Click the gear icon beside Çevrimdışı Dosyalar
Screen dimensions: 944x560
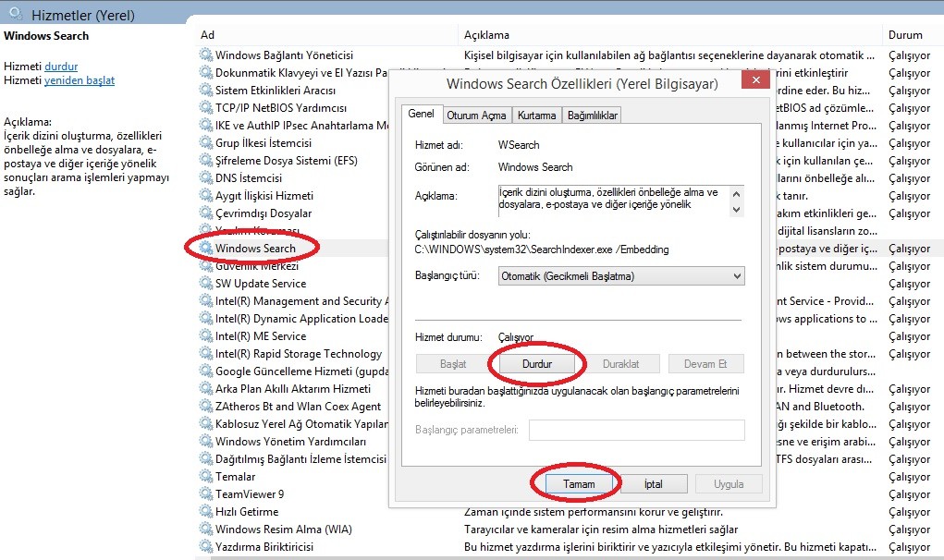pyautogui.click(x=206, y=213)
